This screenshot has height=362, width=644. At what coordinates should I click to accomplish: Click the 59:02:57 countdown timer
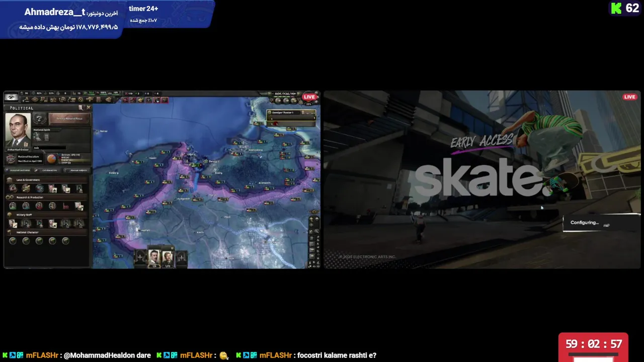point(594,344)
